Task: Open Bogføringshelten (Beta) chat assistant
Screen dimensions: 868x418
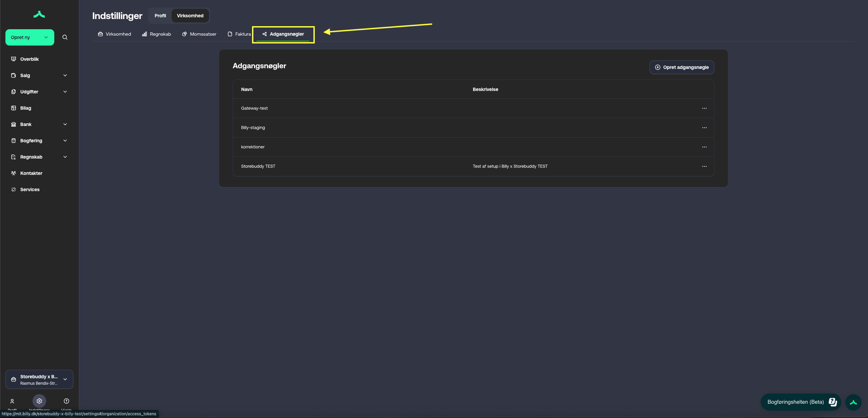Action: tap(801, 402)
